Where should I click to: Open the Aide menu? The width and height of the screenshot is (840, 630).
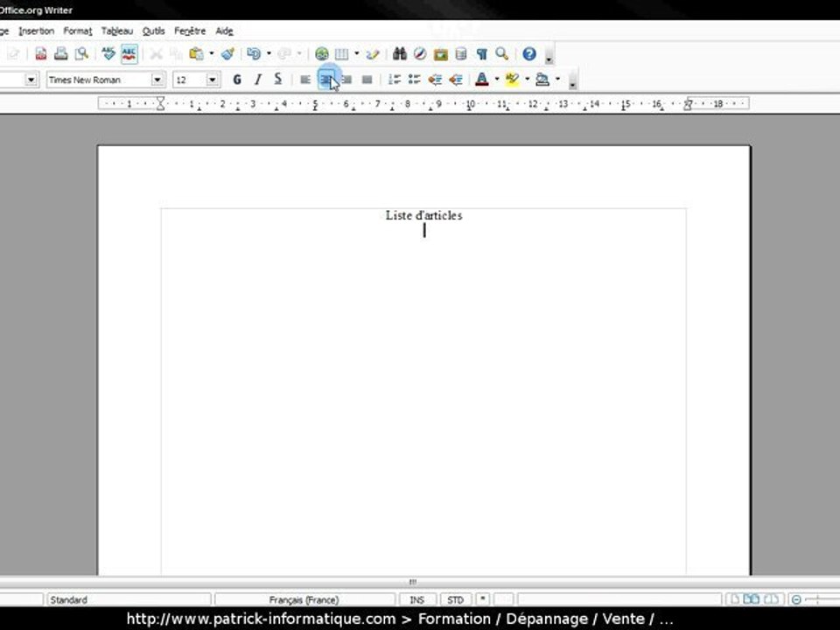(225, 31)
